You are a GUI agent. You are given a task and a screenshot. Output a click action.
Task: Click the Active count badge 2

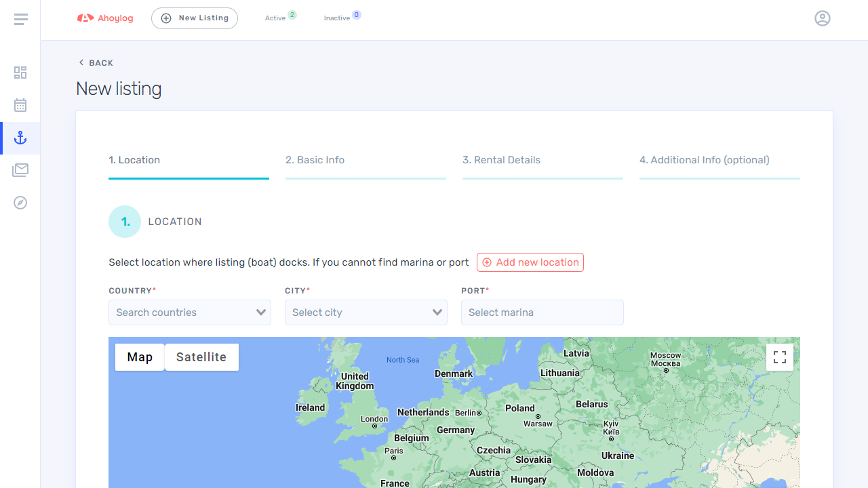coord(292,15)
